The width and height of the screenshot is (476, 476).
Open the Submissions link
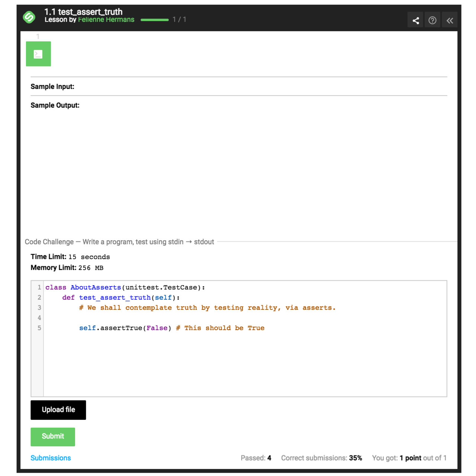(51, 458)
